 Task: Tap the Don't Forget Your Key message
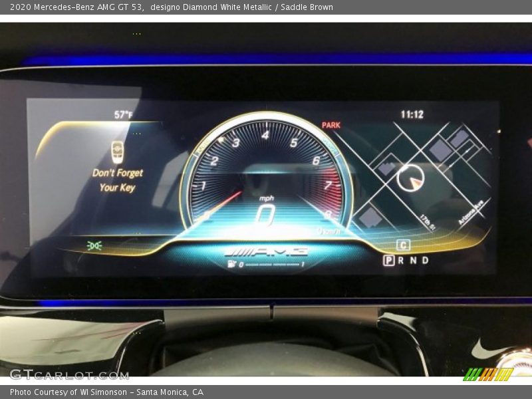pyautogui.click(x=118, y=180)
